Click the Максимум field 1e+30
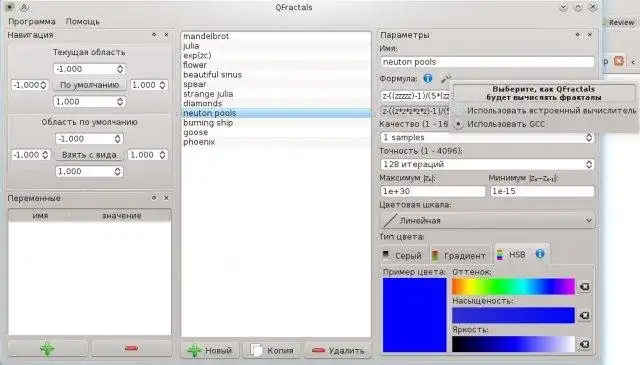 pos(433,191)
